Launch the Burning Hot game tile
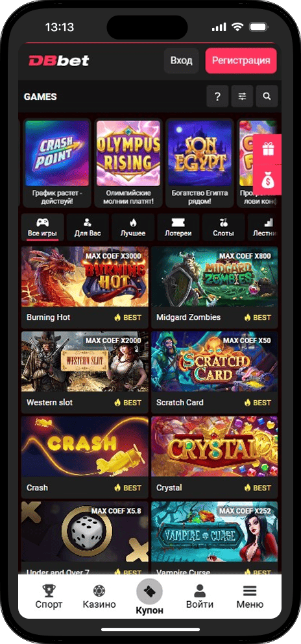Image resolution: width=301 pixels, height=644 pixels. tap(84, 287)
